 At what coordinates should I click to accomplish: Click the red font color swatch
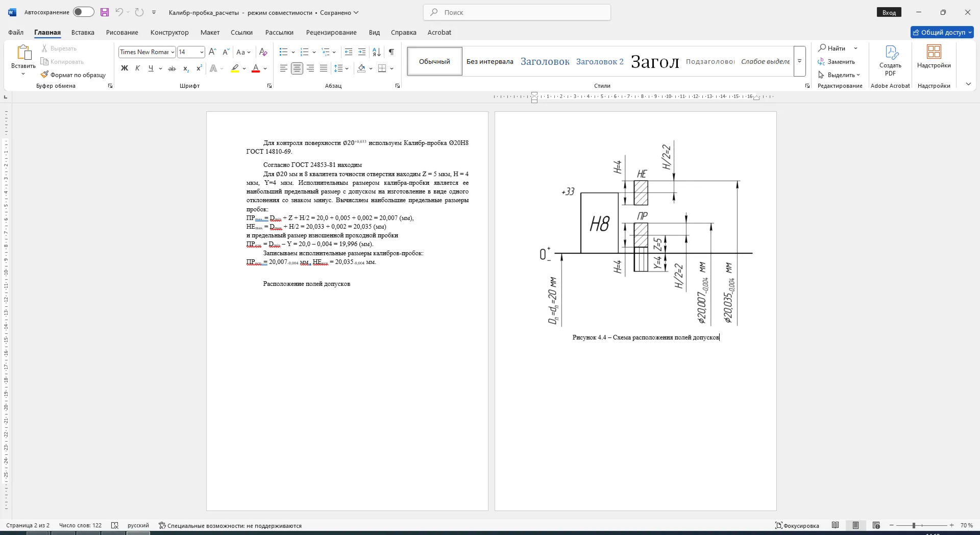tap(256, 68)
